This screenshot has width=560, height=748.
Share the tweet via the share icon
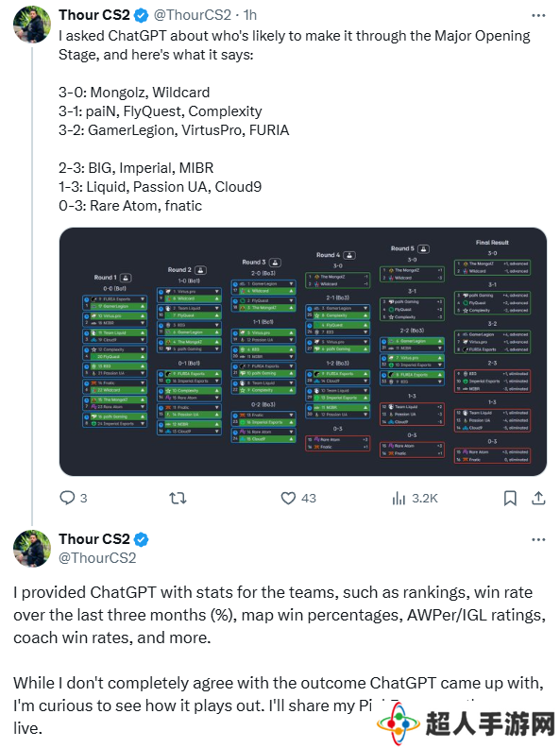538,498
